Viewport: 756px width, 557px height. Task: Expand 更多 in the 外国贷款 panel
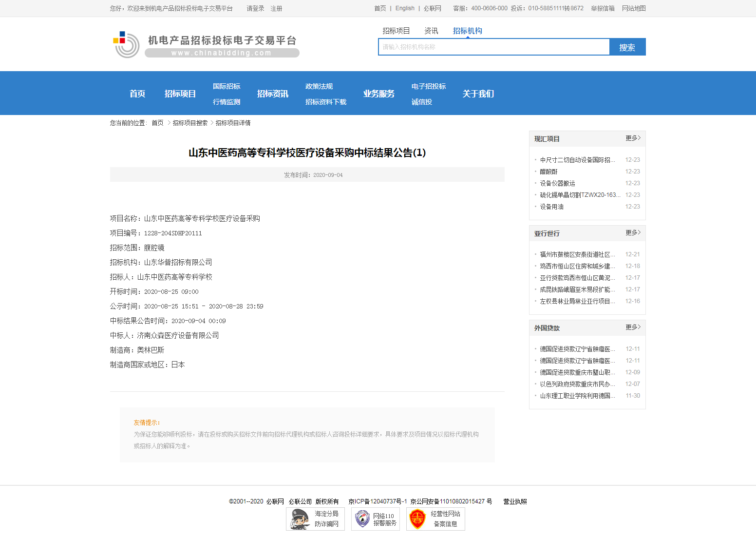pyautogui.click(x=632, y=327)
